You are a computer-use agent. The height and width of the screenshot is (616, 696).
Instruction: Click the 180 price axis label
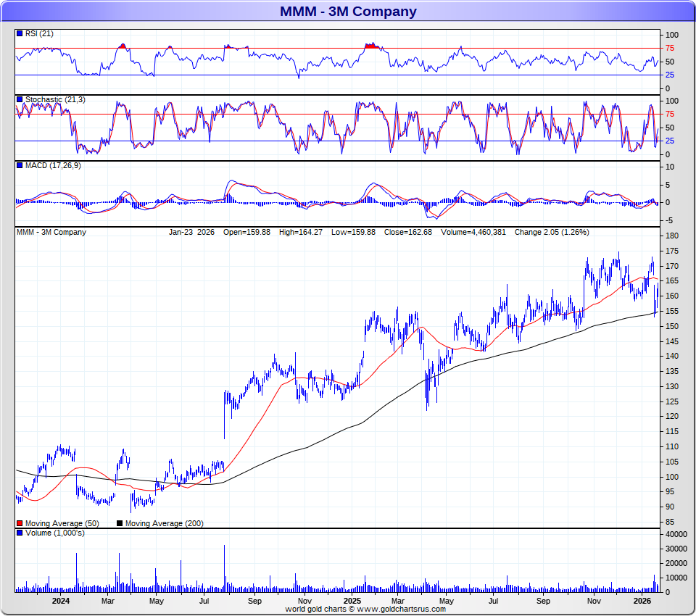click(672, 236)
